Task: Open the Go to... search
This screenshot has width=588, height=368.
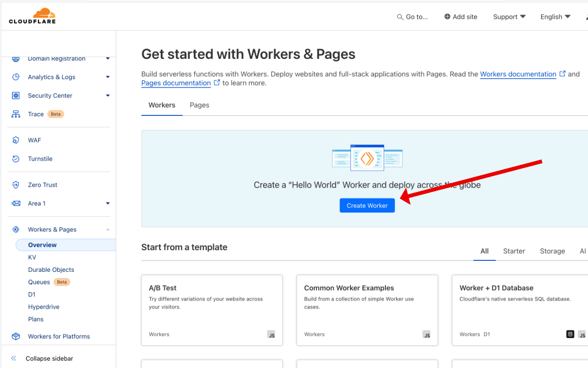Action: coord(413,17)
